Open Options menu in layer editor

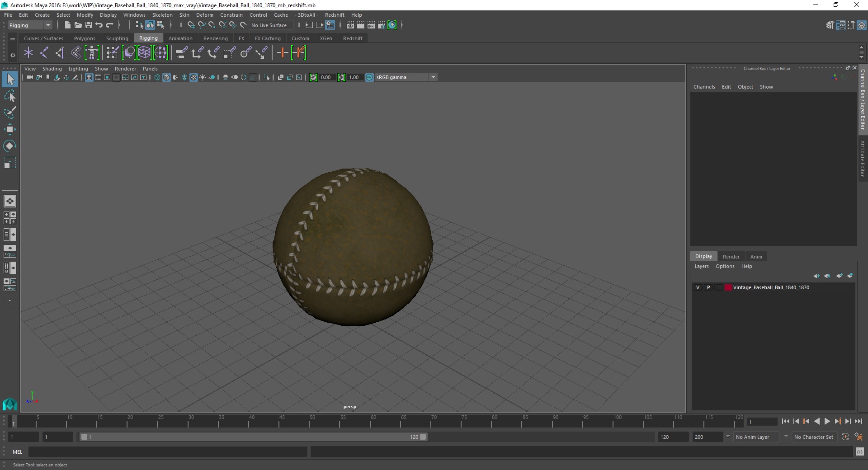pyautogui.click(x=725, y=266)
